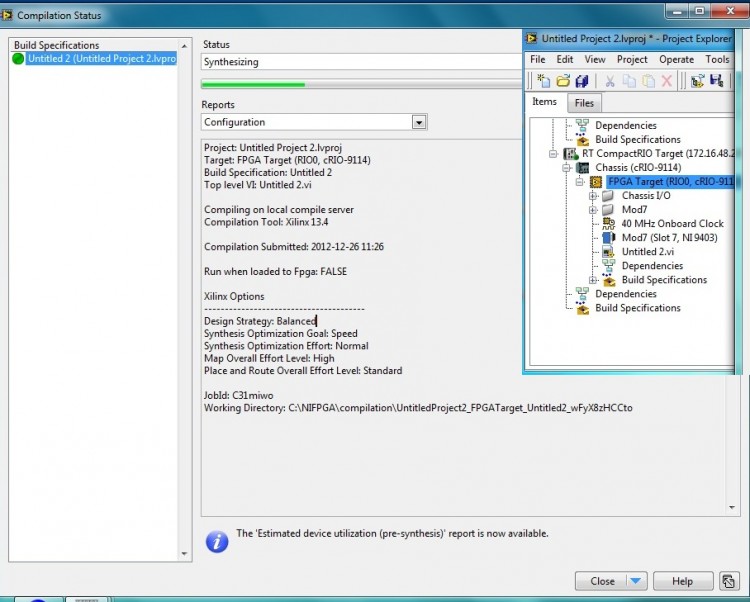Click 'Compilation Tool: Xilinx 13.4' line
The image size is (750, 602).
266,222
